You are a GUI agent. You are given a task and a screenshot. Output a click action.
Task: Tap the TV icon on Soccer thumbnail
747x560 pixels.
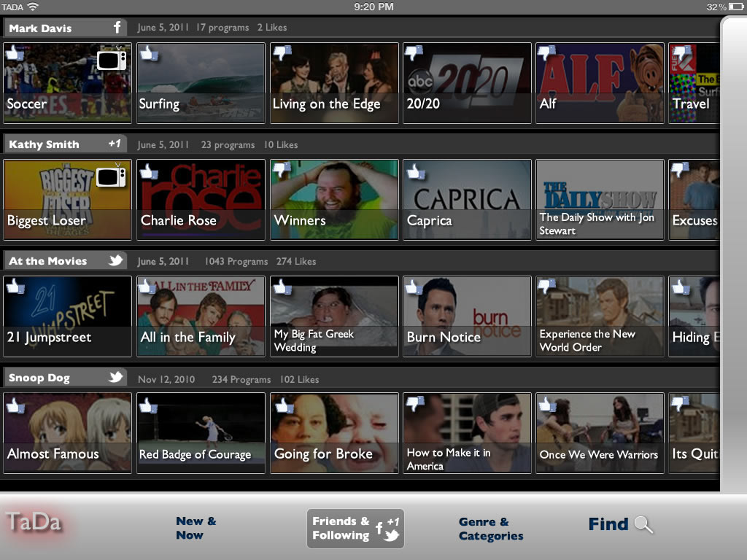click(112, 59)
